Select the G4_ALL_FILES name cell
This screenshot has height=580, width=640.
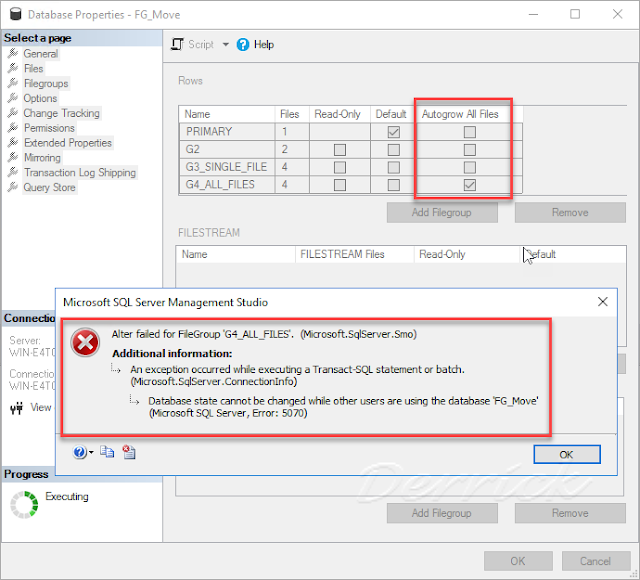pos(227,184)
